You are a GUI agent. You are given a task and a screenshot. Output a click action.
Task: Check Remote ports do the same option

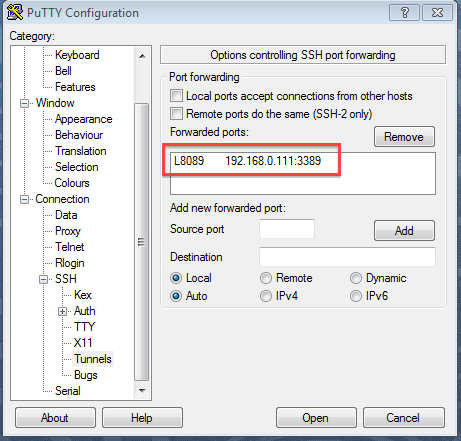tap(176, 113)
